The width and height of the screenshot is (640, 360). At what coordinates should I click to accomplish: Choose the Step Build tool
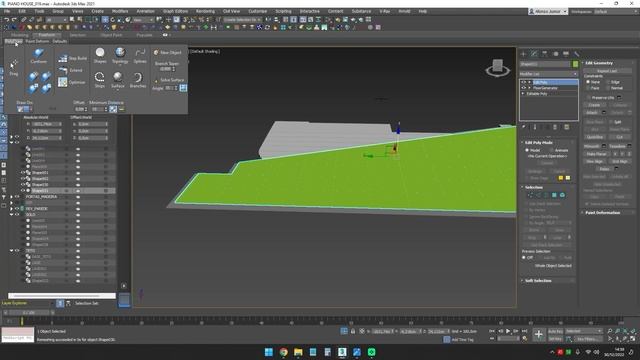[x=72, y=58]
